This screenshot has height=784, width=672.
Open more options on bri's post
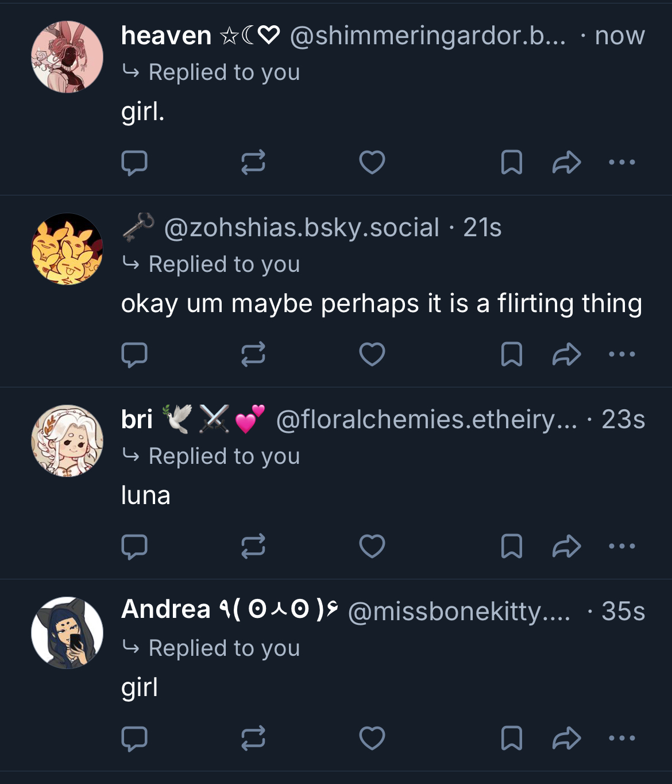621,547
